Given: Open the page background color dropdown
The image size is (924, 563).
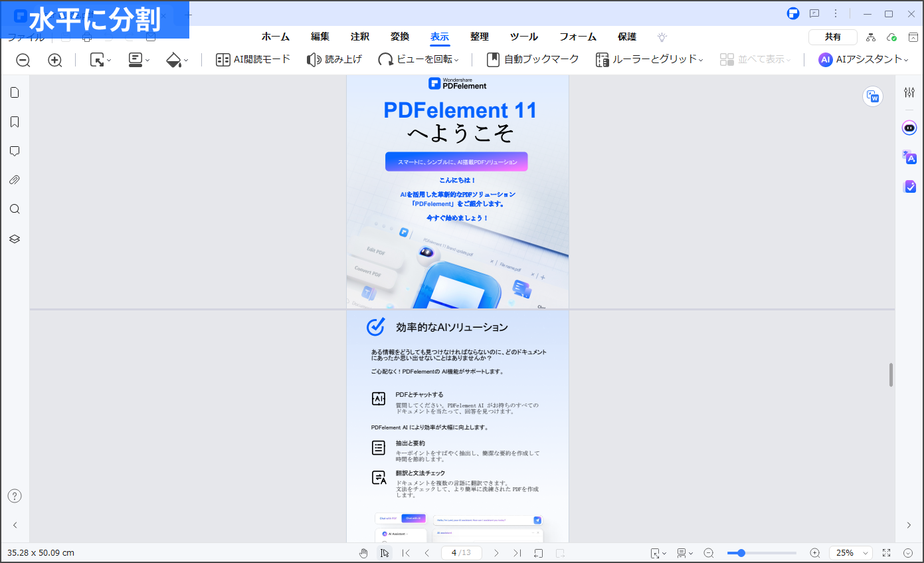Looking at the screenshot, I should (177, 60).
